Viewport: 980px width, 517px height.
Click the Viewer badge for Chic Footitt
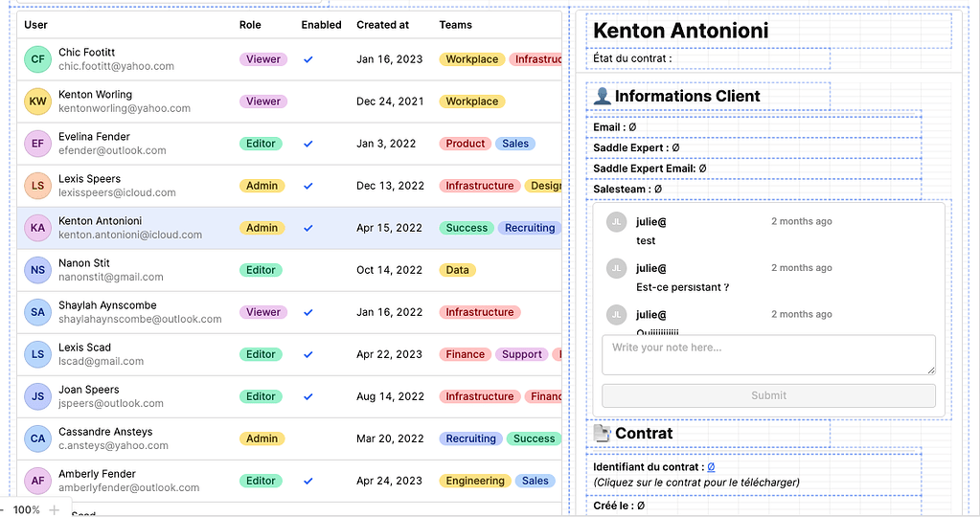click(x=263, y=59)
